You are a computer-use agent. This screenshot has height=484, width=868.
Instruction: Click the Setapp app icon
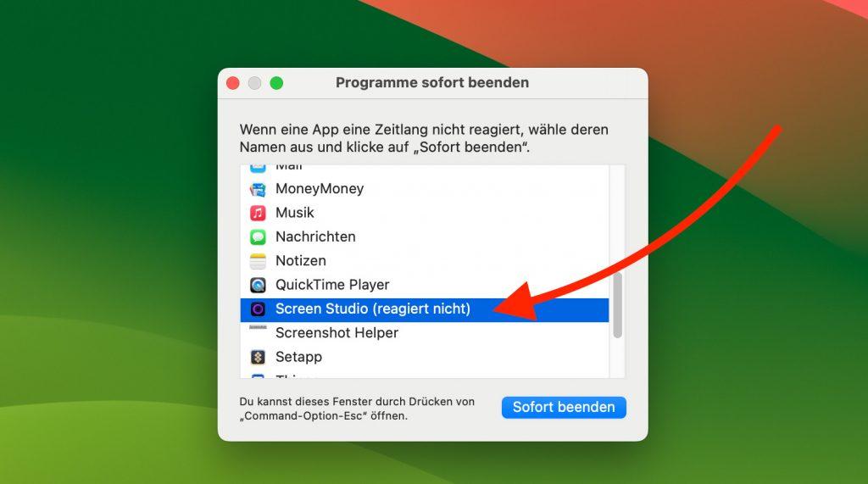click(x=258, y=357)
